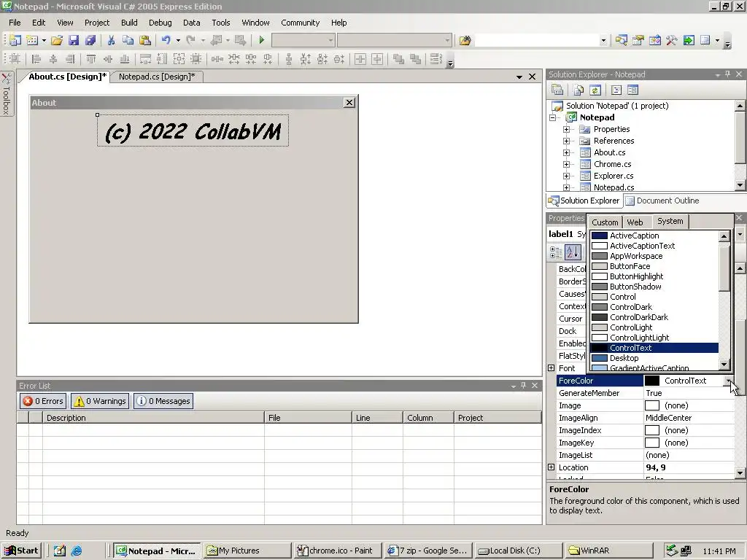Open the ForeColor dropdown arrow
Screen dimensions: 747x560
(729, 381)
